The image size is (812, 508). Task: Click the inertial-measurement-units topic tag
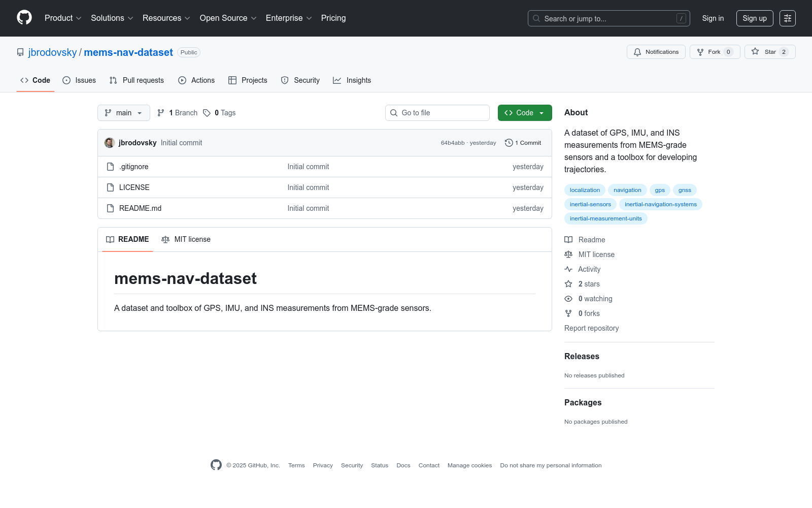[605, 218]
